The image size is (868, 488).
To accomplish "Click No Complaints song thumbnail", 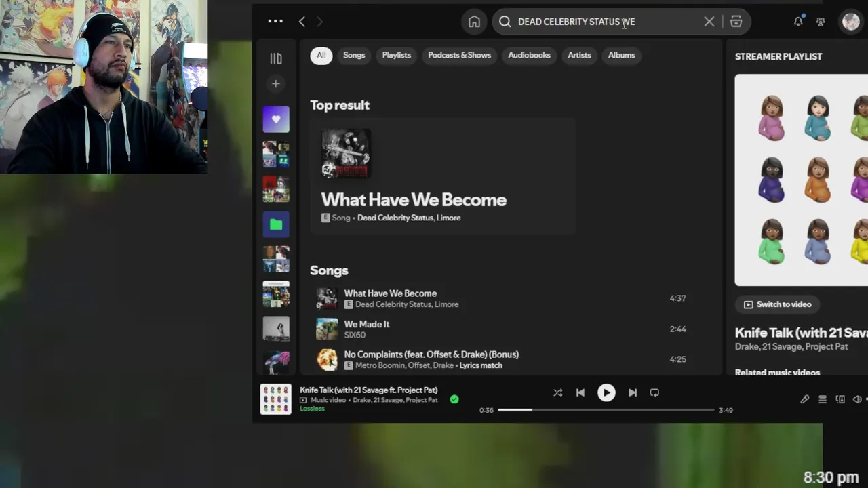I will click(x=327, y=359).
